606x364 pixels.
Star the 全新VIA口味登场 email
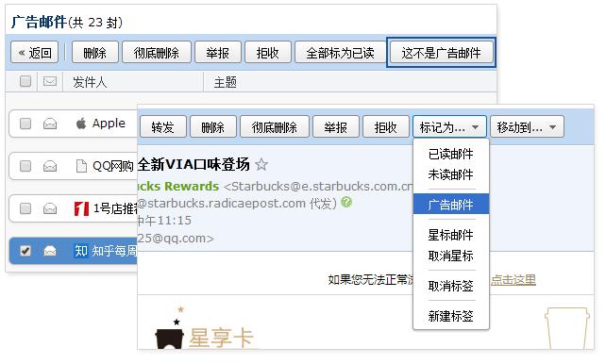(x=261, y=165)
